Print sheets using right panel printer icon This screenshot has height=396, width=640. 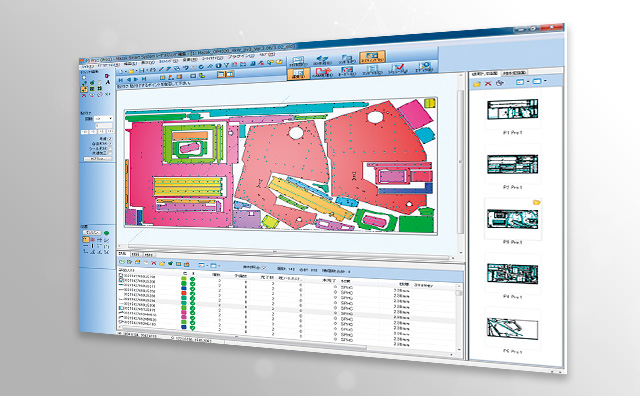point(500,83)
